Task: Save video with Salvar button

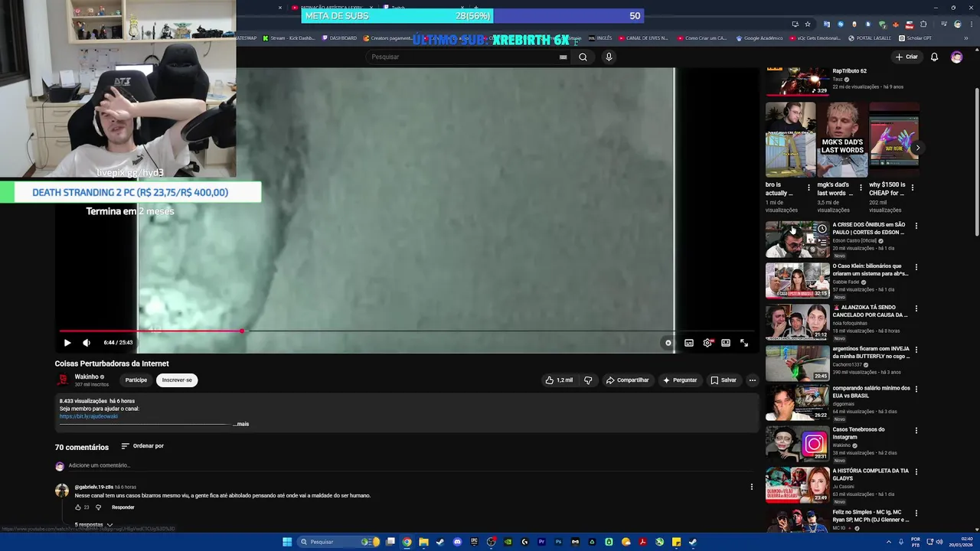Action: click(x=724, y=380)
